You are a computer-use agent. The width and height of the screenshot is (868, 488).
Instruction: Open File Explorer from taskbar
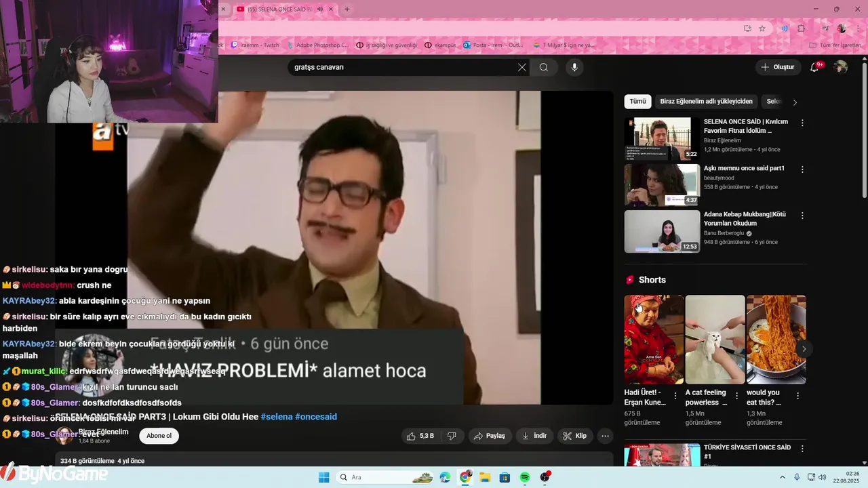(485, 477)
